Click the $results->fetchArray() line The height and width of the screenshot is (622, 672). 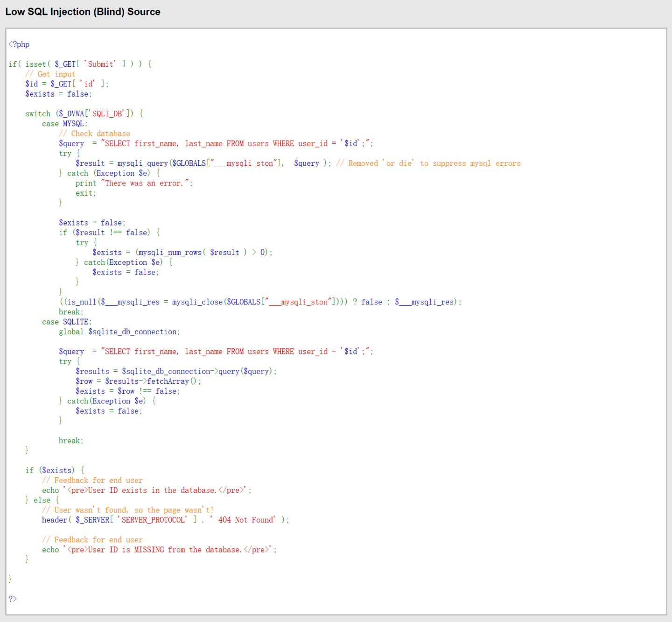tap(138, 381)
